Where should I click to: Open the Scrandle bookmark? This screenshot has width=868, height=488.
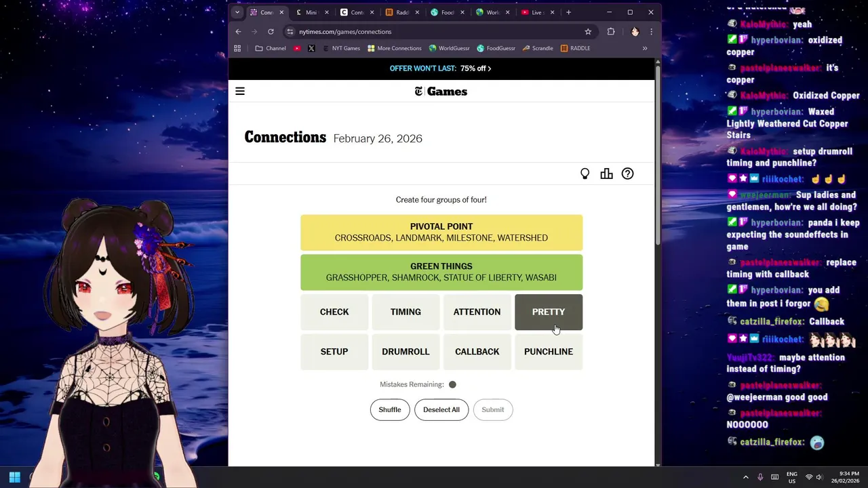(x=538, y=48)
